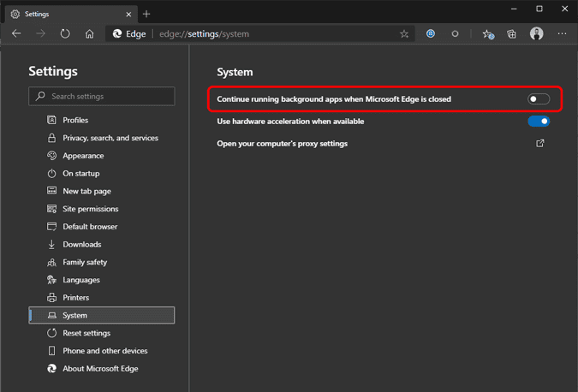The width and height of the screenshot is (578, 392).
Task: Turn on Continue running background apps toggle
Action: coord(539,99)
